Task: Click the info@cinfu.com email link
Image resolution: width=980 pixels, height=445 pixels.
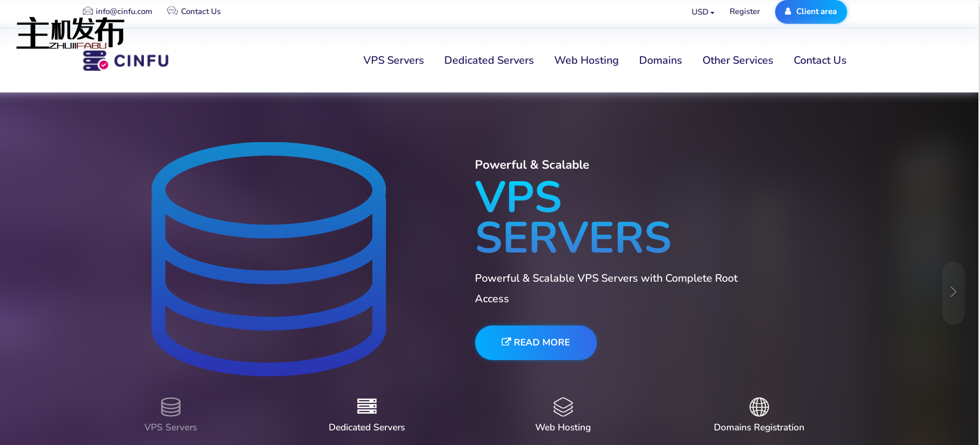Action: [124, 11]
